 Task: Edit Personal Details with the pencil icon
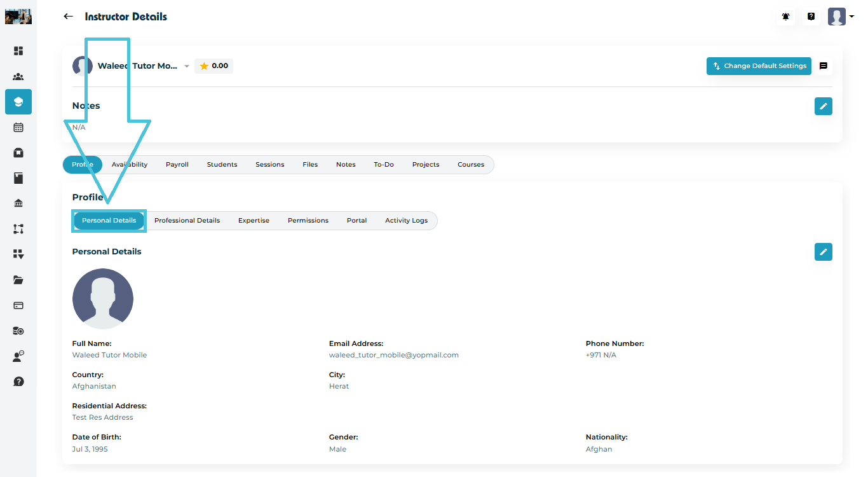point(824,252)
